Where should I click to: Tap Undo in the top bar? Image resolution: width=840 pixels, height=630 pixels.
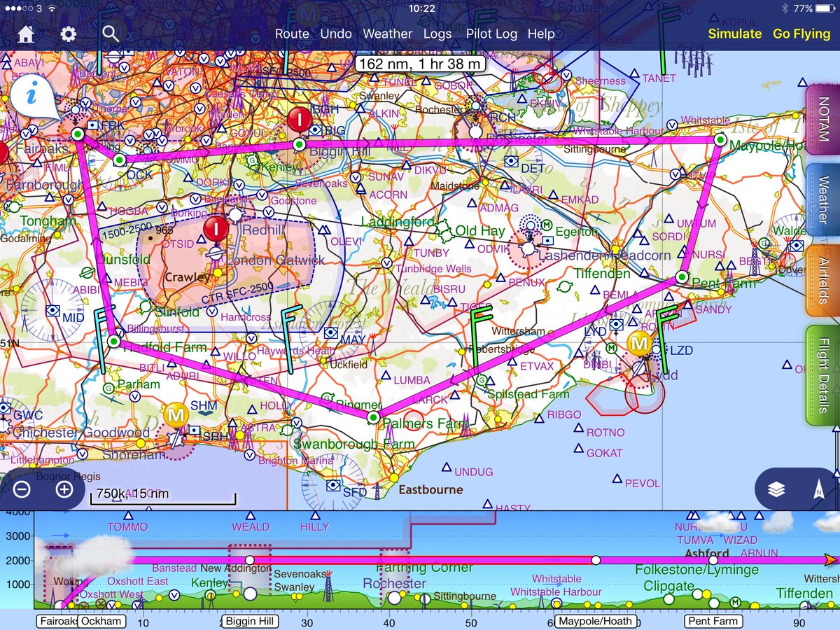[336, 34]
